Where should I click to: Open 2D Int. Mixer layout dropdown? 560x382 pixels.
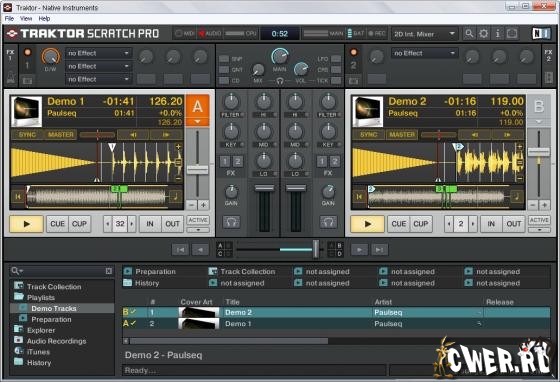(x=424, y=34)
